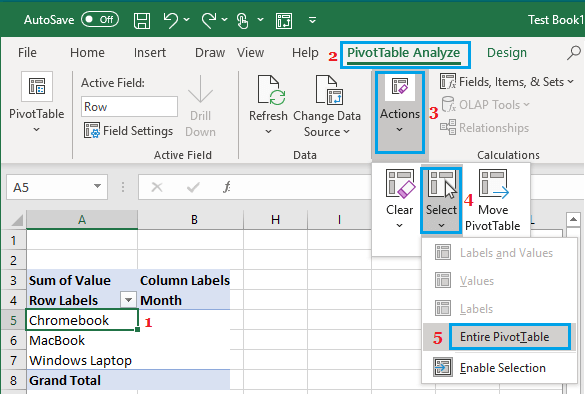The height and width of the screenshot is (394, 585).
Task: Click the Save floppy disk icon
Action: pyautogui.click(x=142, y=20)
